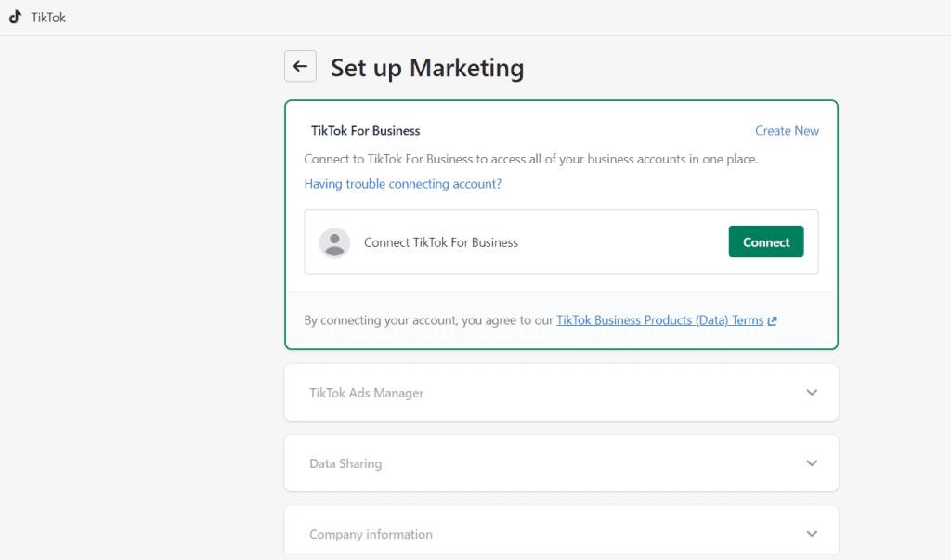
Task: Click the external link icon after Terms
Action: [772, 321]
